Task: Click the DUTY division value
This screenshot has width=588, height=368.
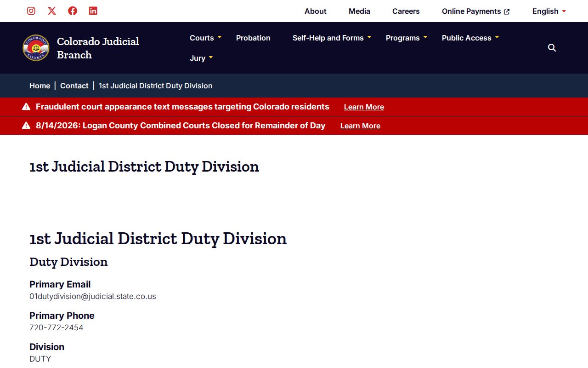Action: pos(40,359)
